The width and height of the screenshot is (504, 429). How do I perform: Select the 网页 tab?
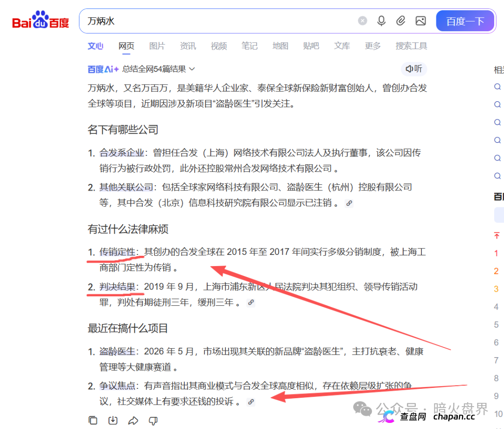(126, 46)
